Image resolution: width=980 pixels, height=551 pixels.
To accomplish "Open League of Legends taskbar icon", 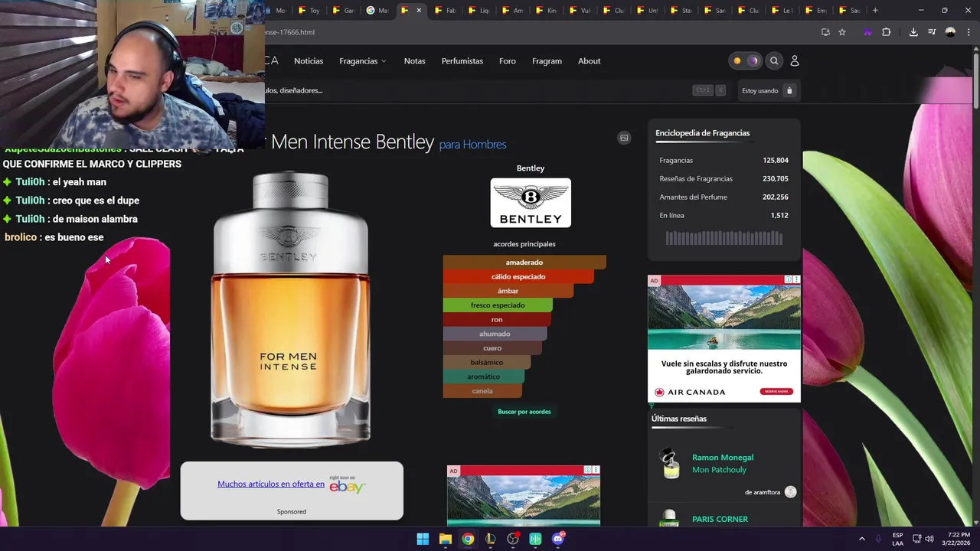I will point(490,539).
